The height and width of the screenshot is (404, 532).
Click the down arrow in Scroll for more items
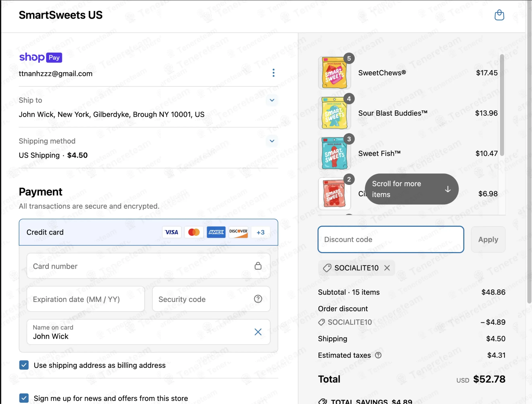click(x=448, y=189)
